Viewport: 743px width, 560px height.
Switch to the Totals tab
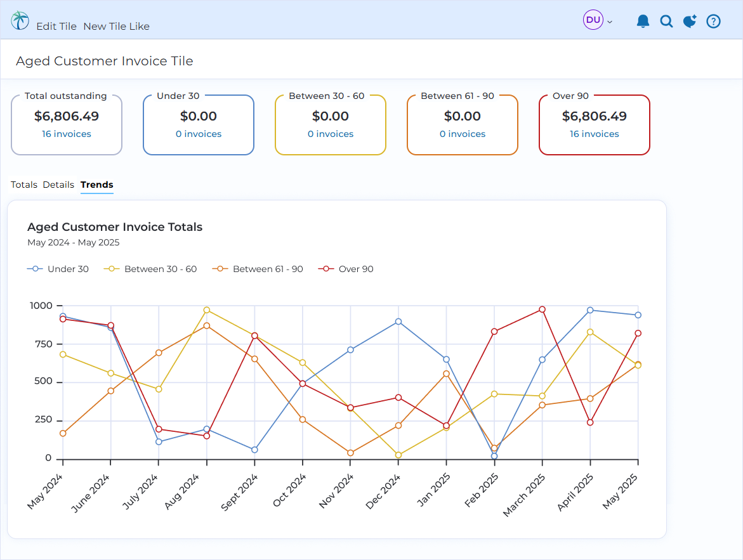click(24, 185)
